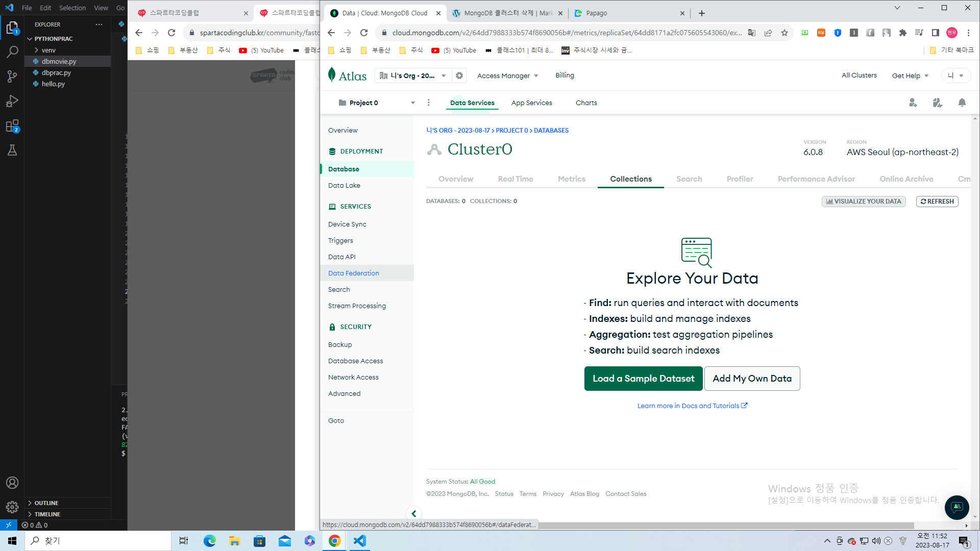This screenshot has width=980, height=551.
Task: Open dbprac.py in VS Code explorer
Action: (56, 72)
